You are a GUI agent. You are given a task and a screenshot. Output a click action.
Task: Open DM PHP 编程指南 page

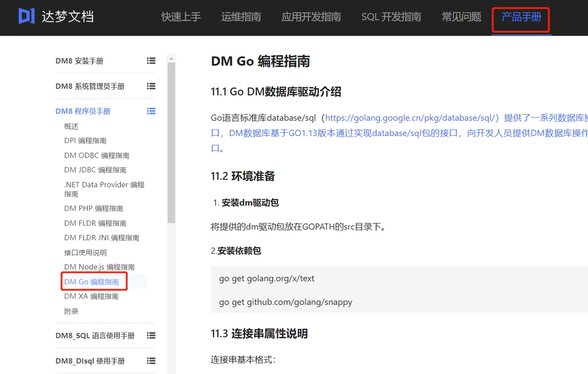click(x=94, y=208)
